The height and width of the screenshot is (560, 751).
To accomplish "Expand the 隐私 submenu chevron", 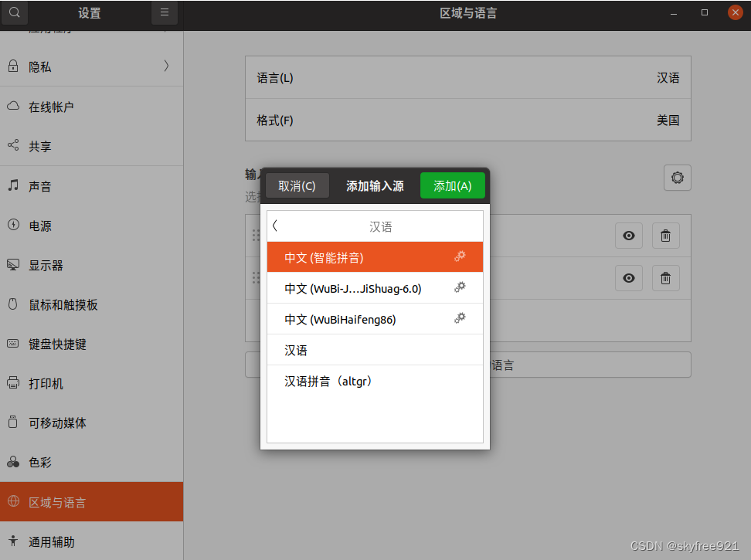I will click(x=166, y=66).
